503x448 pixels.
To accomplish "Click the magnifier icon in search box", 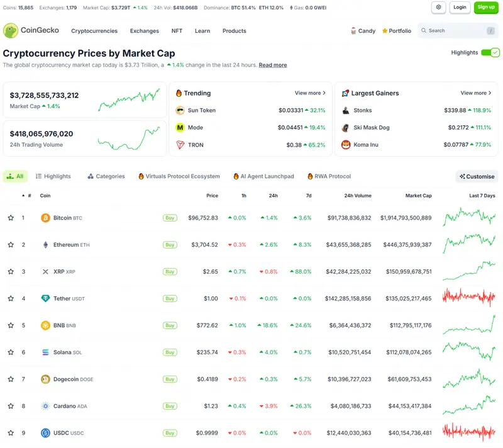I will point(424,30).
